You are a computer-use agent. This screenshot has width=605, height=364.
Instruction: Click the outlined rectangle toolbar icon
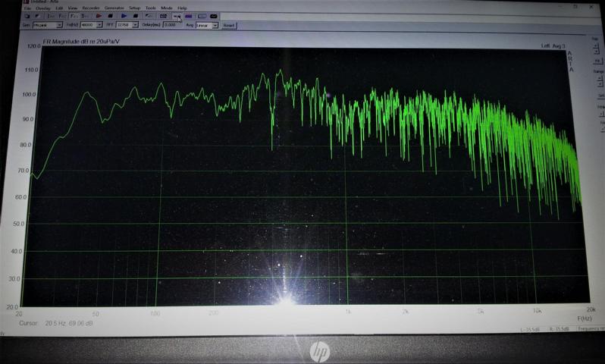tap(202, 16)
